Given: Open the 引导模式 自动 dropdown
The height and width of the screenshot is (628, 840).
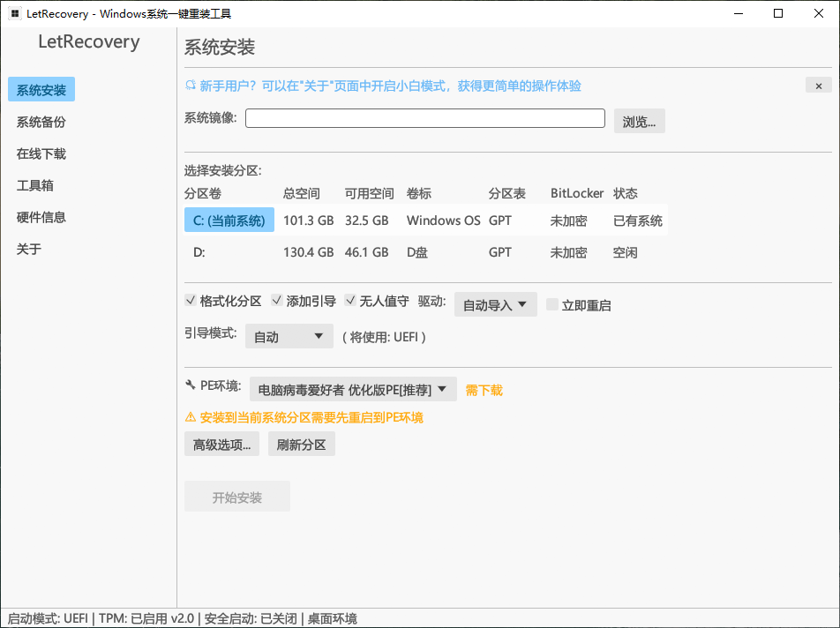Looking at the screenshot, I should [289, 336].
